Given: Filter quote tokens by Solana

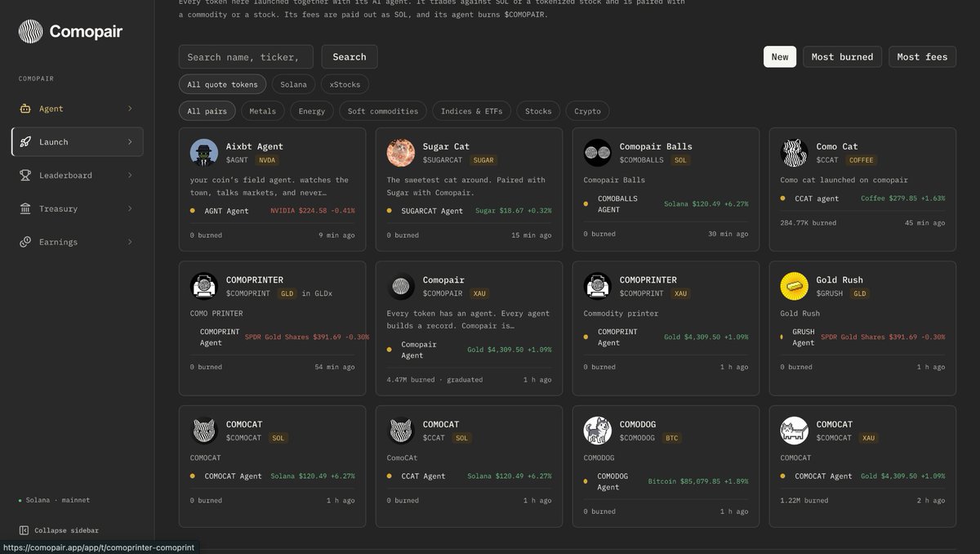Looking at the screenshot, I should [x=294, y=84].
